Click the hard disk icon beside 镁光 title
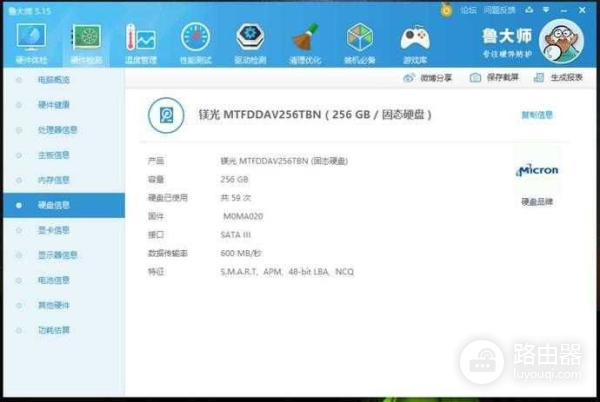Image resolution: width=600 pixels, height=402 pixels. click(x=166, y=115)
